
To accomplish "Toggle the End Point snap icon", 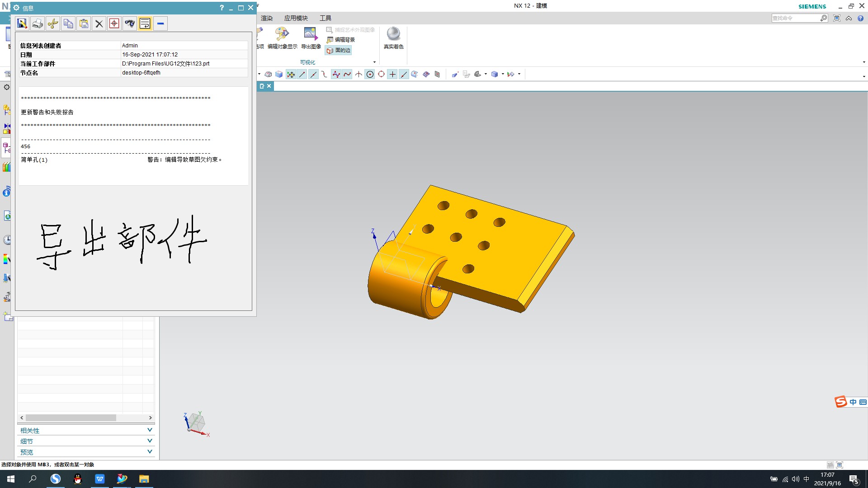I will [x=302, y=74].
